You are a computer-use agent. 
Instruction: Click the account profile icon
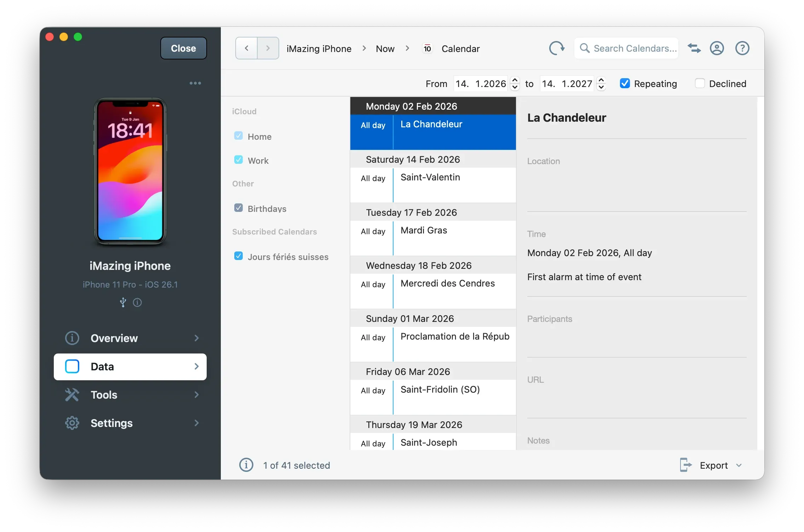click(x=717, y=48)
